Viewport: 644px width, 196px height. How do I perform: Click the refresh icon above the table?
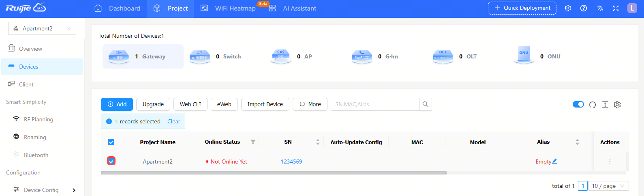click(592, 105)
